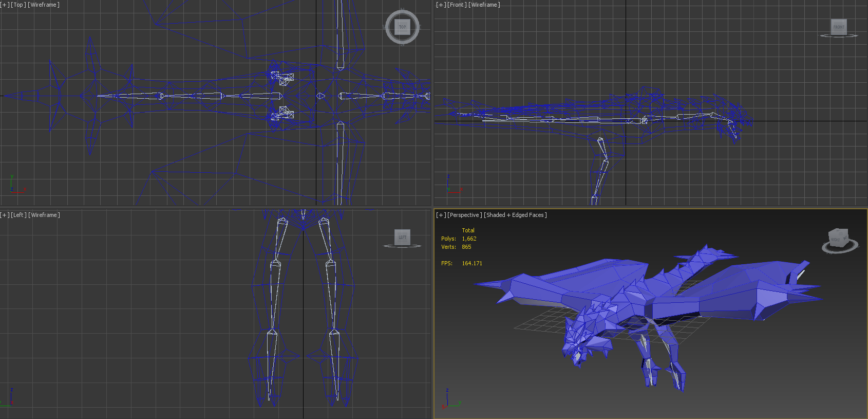Screen dimensions: 868x419
Task: Open the [+] menu in Top viewport
Action: pyautogui.click(x=5, y=5)
